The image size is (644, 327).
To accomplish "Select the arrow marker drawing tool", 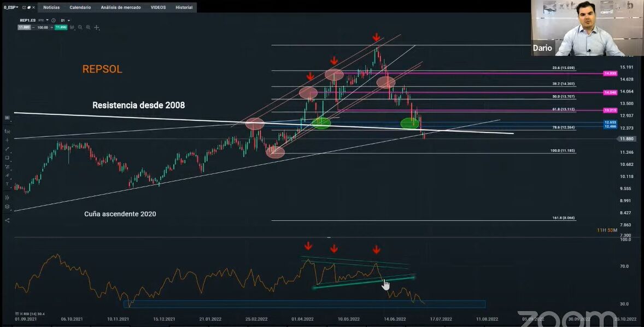I will 7,176.
